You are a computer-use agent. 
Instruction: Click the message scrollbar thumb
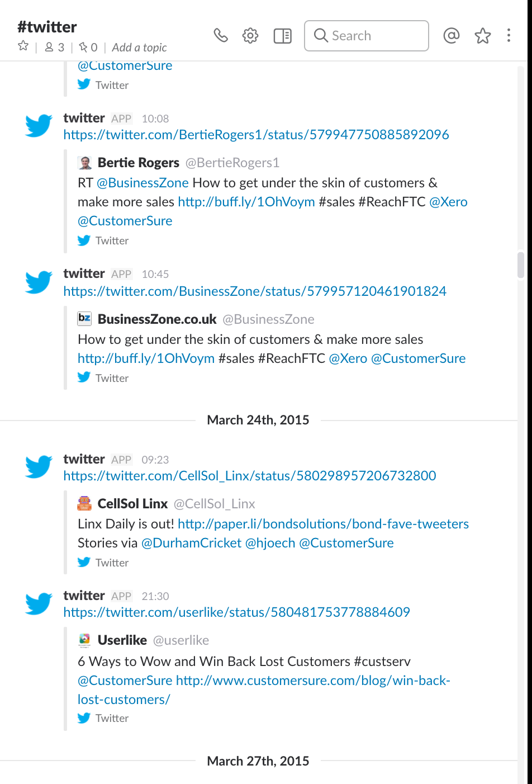click(x=521, y=265)
